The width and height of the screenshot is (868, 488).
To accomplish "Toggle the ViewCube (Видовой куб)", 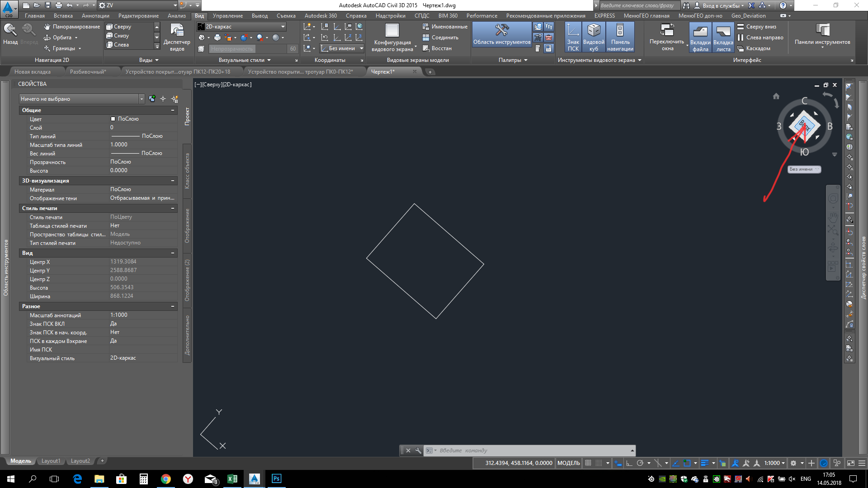I will pos(594,38).
